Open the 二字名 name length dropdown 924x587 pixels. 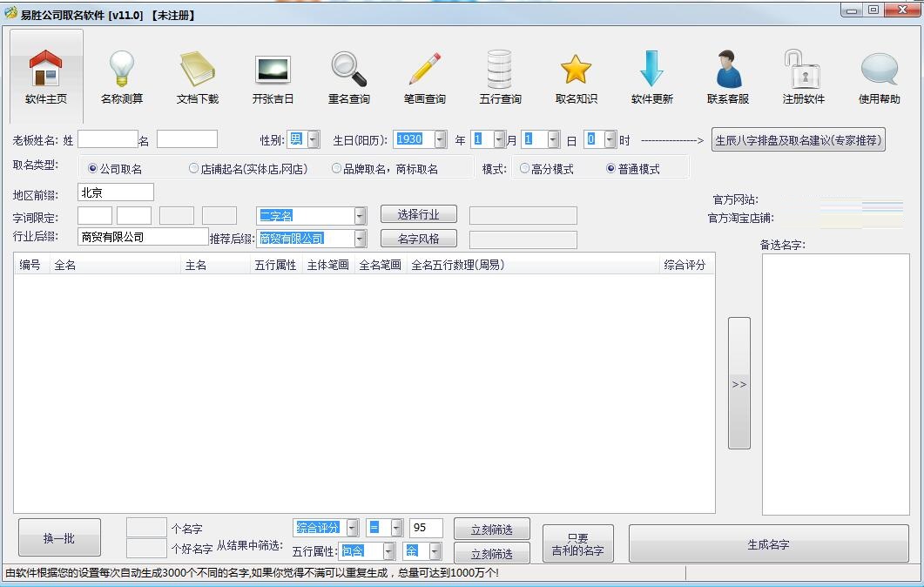click(360, 216)
